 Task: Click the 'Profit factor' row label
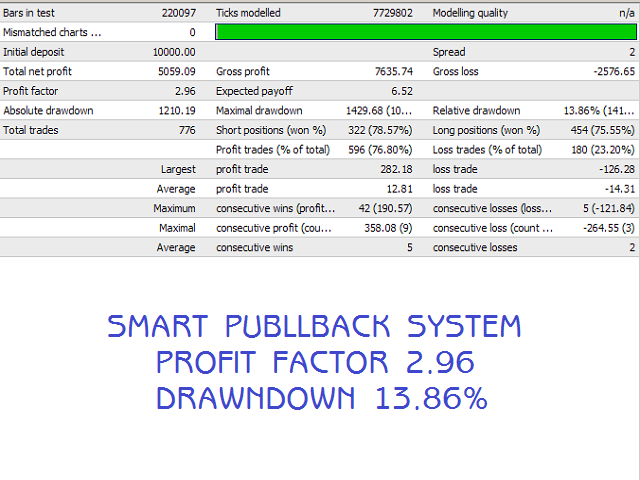(31, 91)
